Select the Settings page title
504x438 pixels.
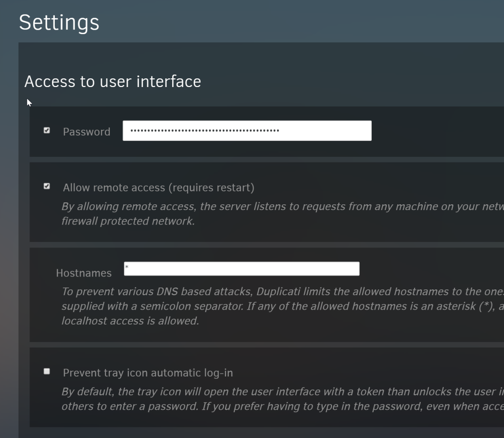click(x=59, y=22)
